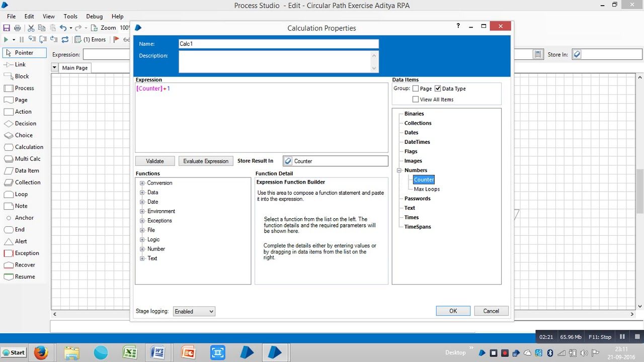Click the Validate button
The height and width of the screenshot is (362, 644).
(155, 161)
